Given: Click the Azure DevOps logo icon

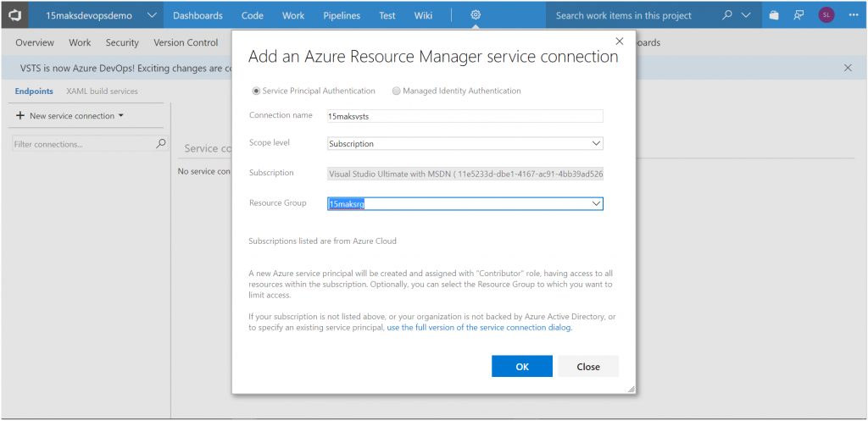Looking at the screenshot, I should (x=15, y=15).
